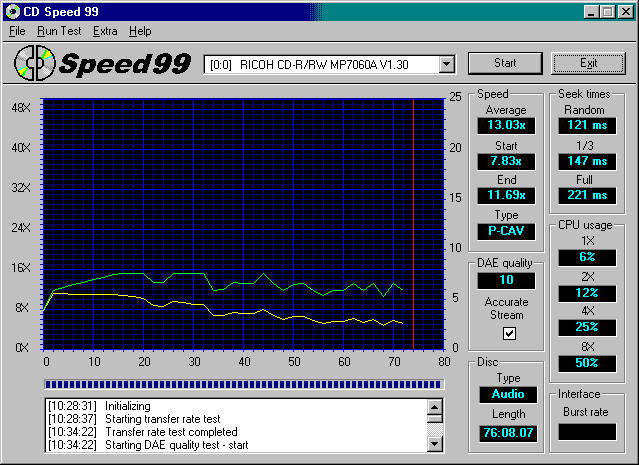Image resolution: width=639 pixels, height=465 pixels.
Task: Click the Start button
Action: pyautogui.click(x=505, y=63)
